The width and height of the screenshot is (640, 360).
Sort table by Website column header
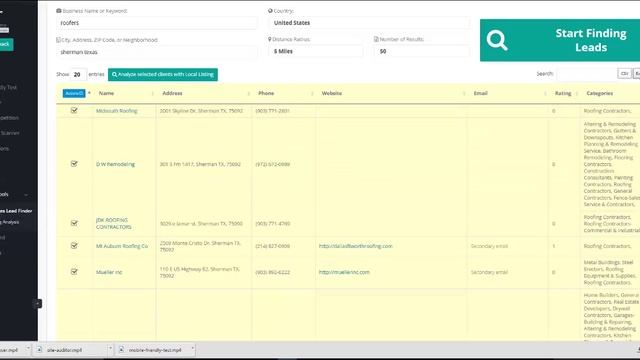[391, 93]
